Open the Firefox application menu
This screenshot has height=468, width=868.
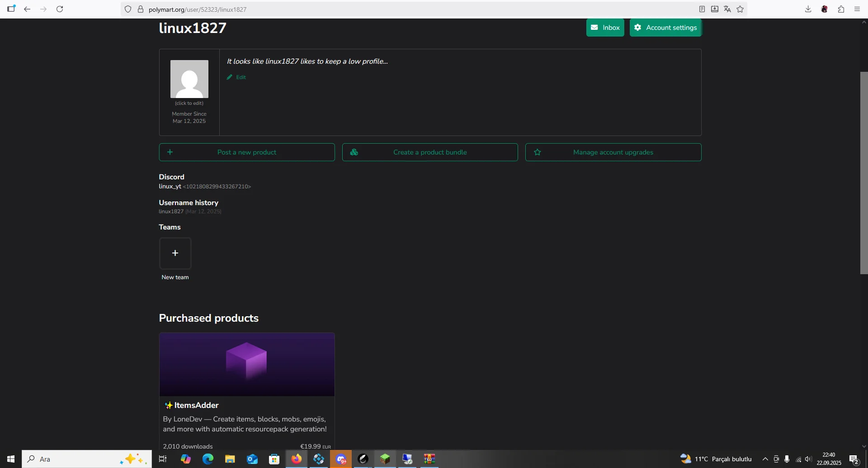857,9
